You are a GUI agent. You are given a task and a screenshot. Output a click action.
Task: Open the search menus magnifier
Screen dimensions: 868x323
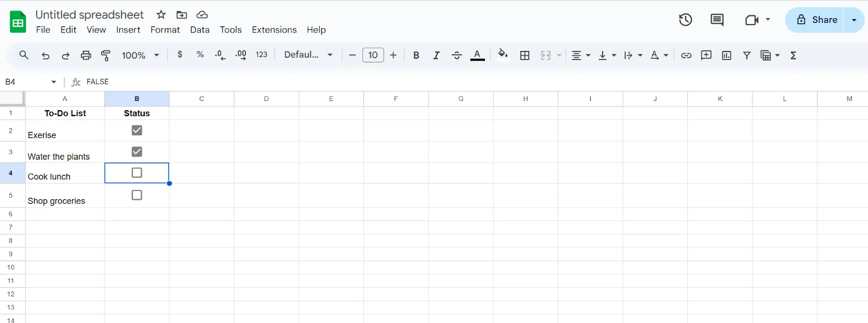tap(24, 55)
